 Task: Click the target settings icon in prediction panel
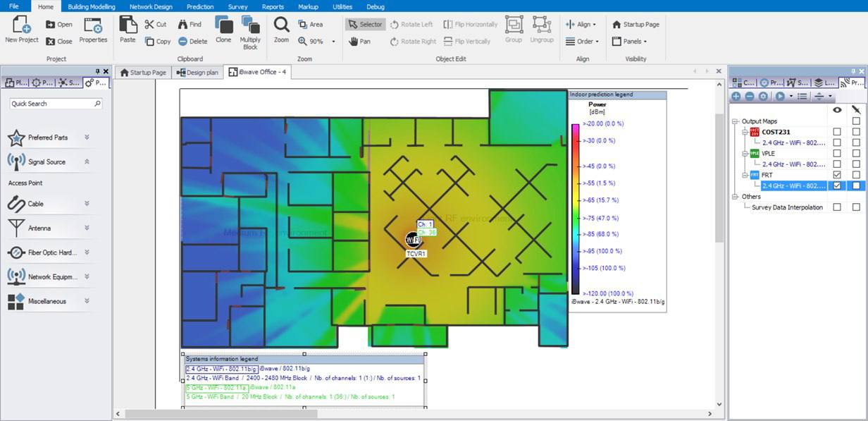click(x=763, y=97)
